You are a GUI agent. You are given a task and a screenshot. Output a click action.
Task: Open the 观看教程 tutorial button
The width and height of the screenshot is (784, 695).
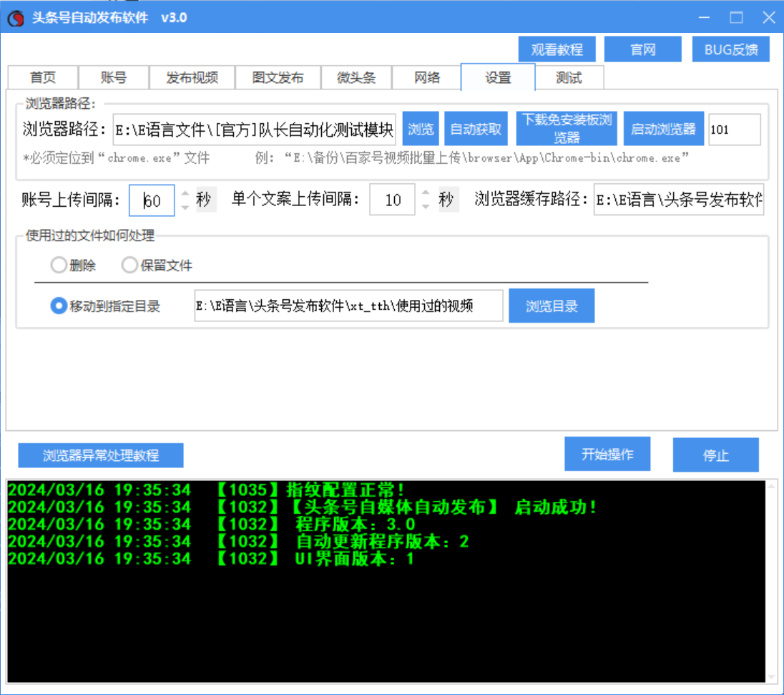tap(557, 49)
